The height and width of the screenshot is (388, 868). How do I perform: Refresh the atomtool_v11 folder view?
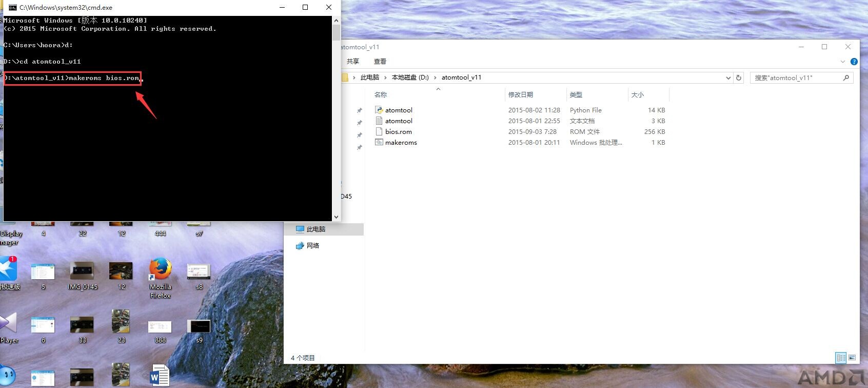tap(739, 77)
